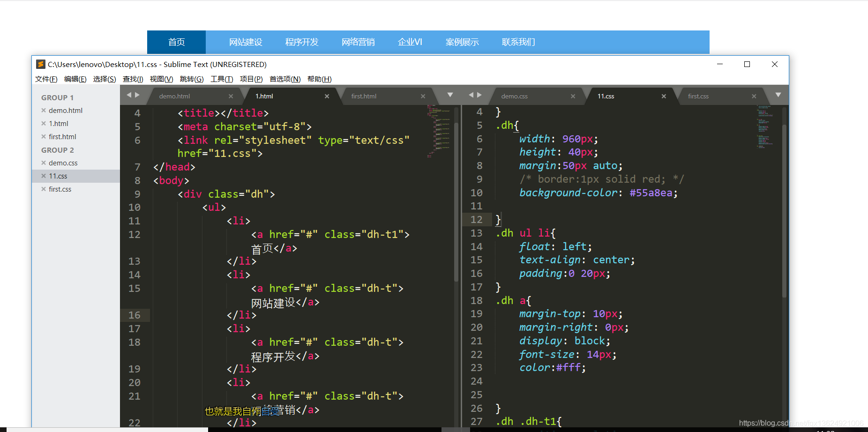Click line number 12 in 11.css gutter
Viewport: 868px width, 432px height.
[x=477, y=220]
